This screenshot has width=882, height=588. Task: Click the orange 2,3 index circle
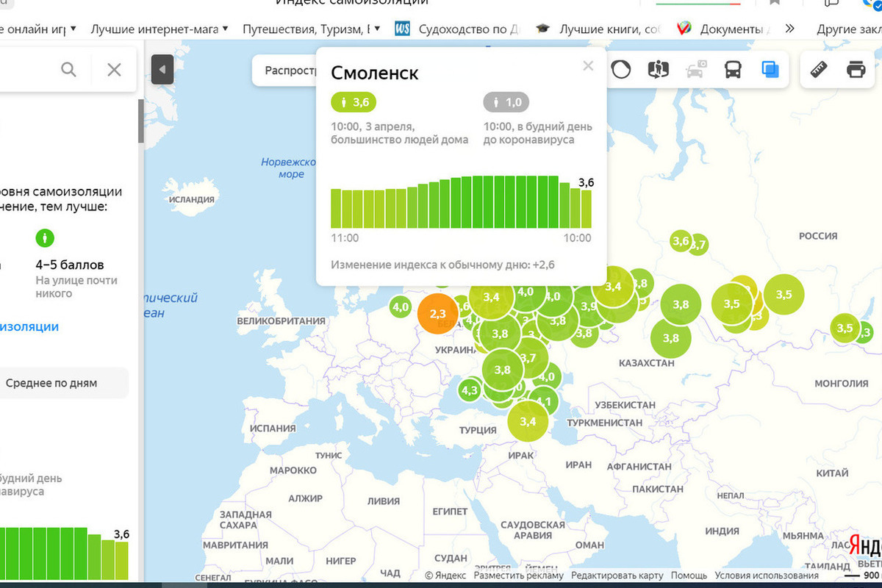437,315
